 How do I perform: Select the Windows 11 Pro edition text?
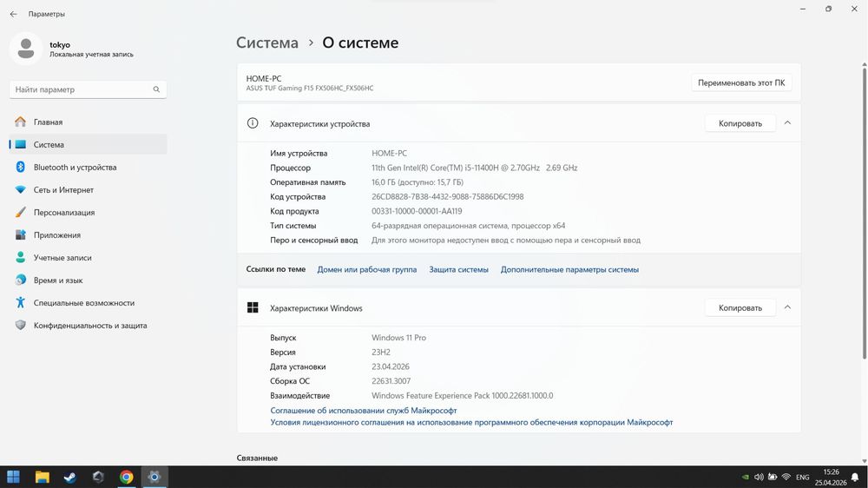[398, 338]
